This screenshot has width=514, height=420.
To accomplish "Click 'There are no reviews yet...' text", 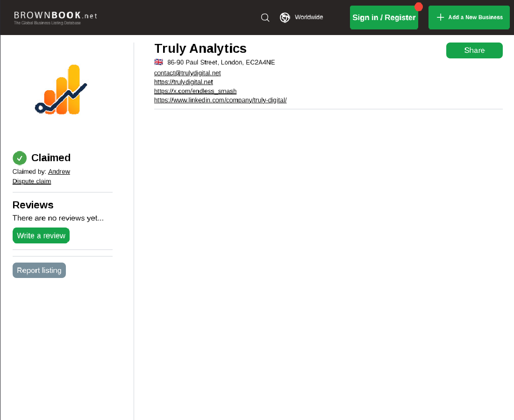I will click(x=58, y=218).
